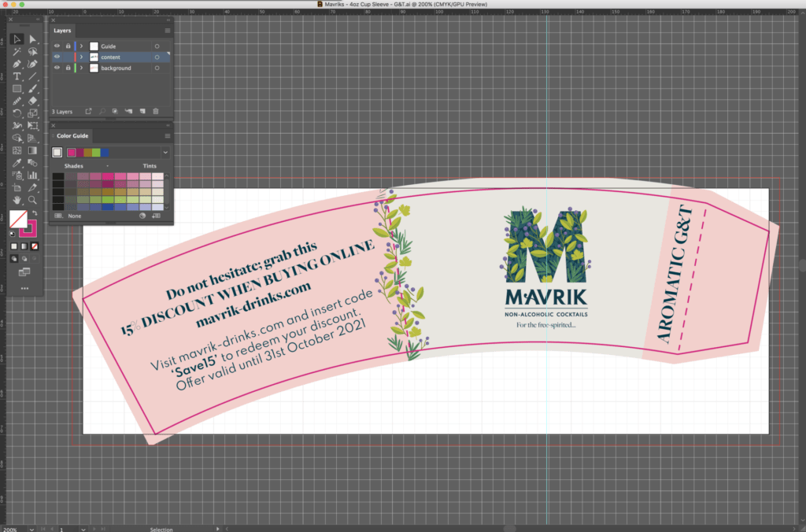806x532 pixels.
Task: Delete the selected layer with trash icon
Action: click(x=156, y=112)
